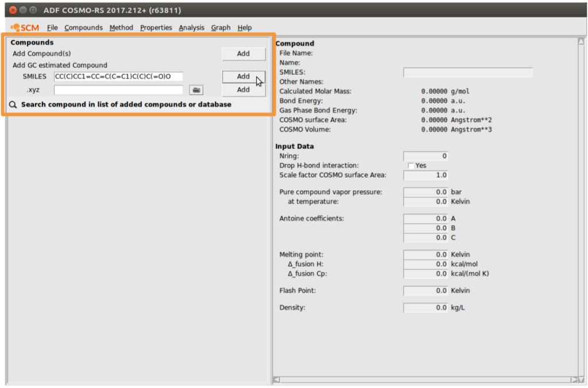Click Add button for Add Compound(s)
Viewport: 588px width, 388px height.
tap(243, 53)
